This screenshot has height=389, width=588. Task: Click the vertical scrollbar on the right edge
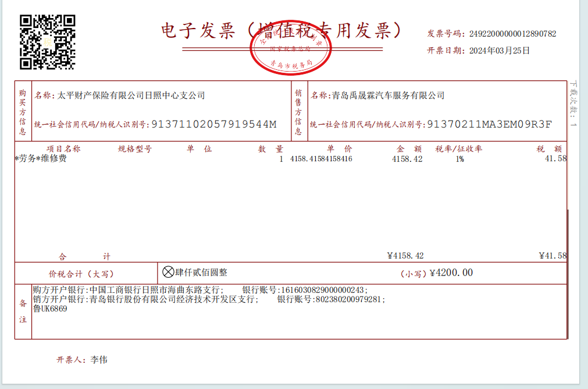click(x=584, y=192)
